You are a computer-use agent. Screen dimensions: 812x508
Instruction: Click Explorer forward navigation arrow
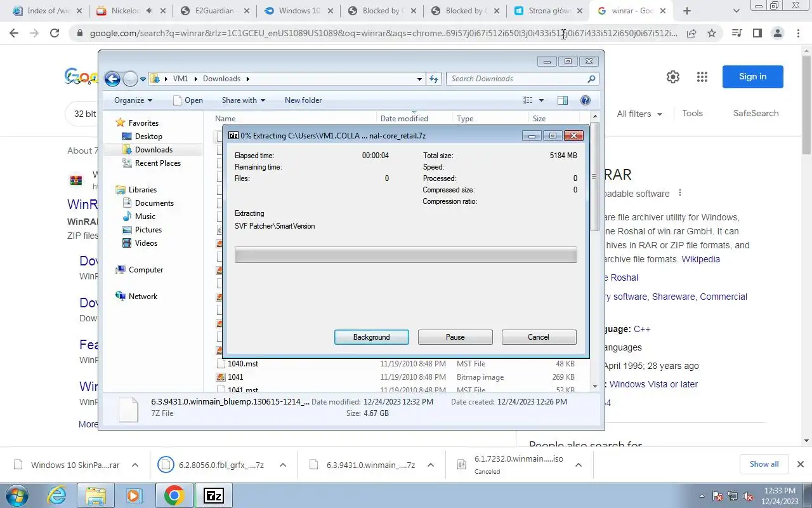coord(130,79)
